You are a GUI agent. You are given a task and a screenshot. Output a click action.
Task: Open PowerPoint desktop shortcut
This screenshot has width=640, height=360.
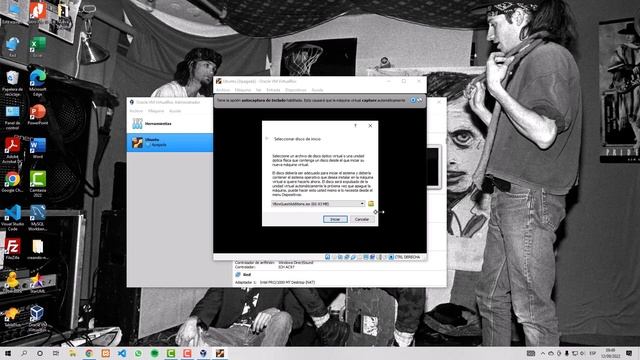[38, 114]
